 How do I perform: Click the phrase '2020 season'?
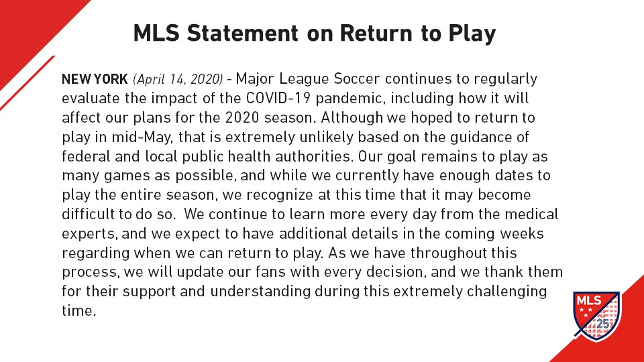click(270, 117)
